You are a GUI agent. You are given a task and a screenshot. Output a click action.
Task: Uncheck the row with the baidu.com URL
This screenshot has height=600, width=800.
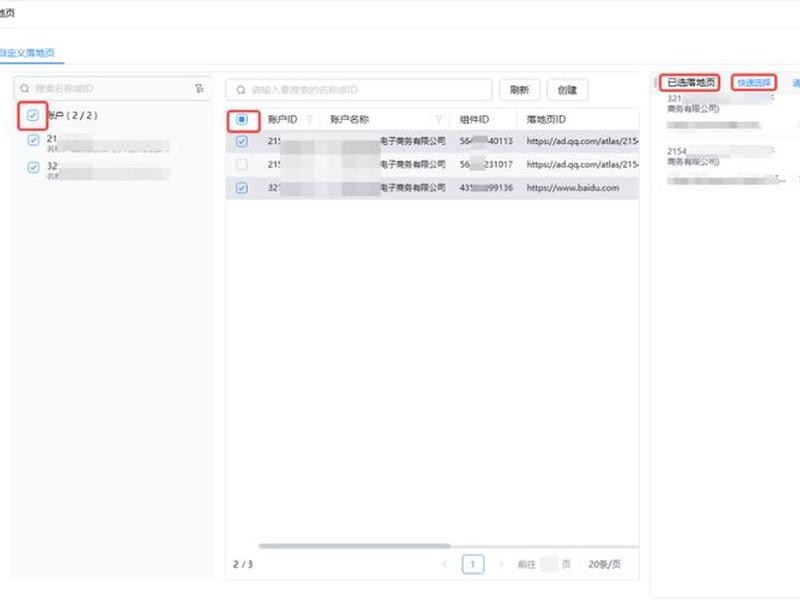click(242, 188)
